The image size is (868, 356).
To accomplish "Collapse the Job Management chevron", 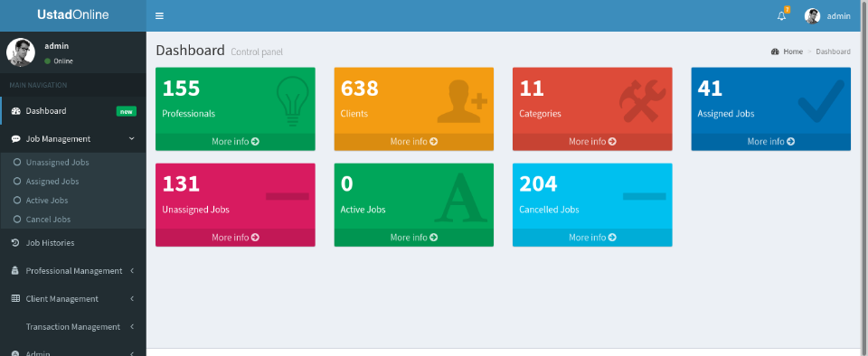I will [132, 139].
